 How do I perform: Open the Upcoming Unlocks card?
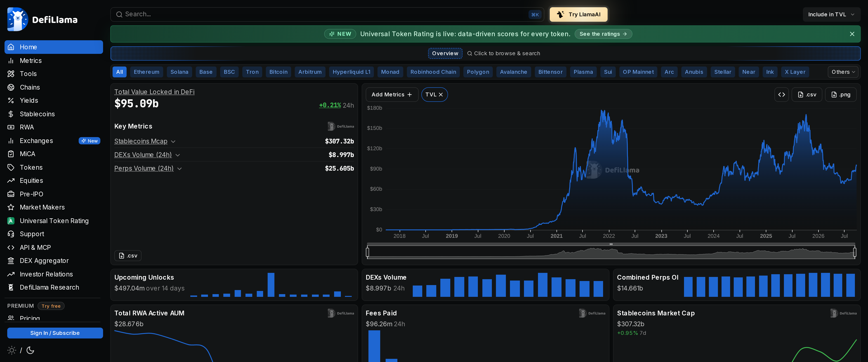[x=234, y=285]
